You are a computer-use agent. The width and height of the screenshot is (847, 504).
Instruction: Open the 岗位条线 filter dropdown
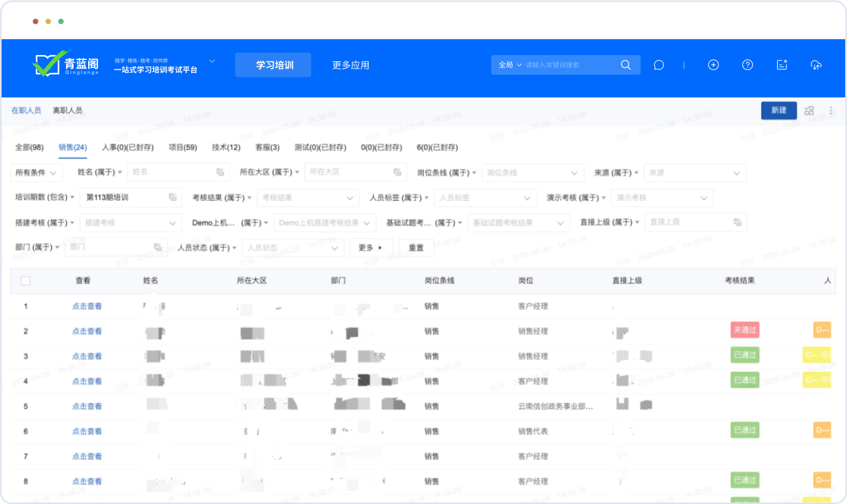532,173
